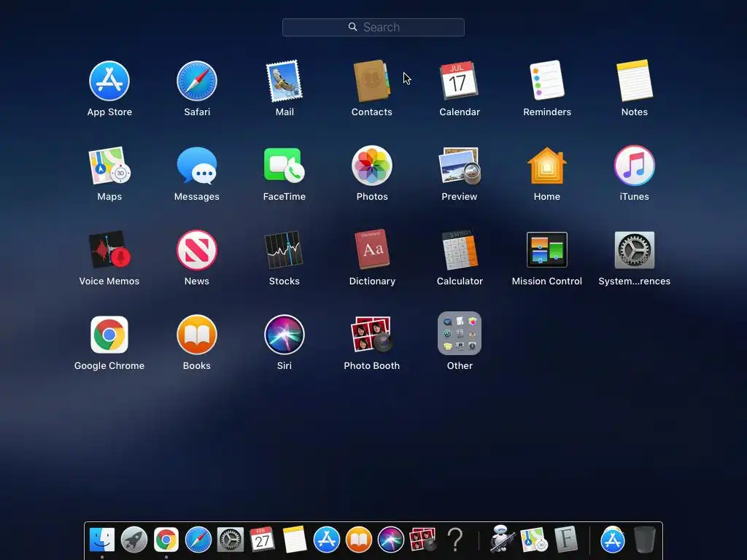Open the Home app
The width and height of the screenshot is (747, 560).
[x=547, y=166]
